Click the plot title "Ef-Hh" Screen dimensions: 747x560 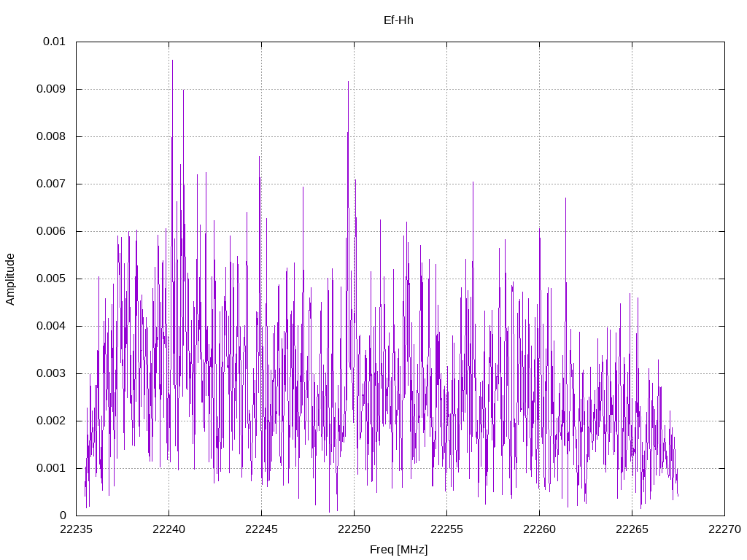tap(398, 20)
